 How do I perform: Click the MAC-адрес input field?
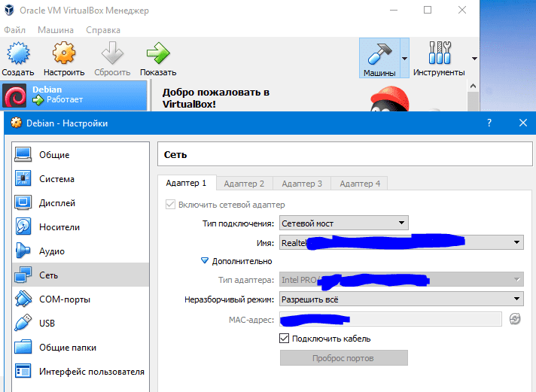pos(390,319)
